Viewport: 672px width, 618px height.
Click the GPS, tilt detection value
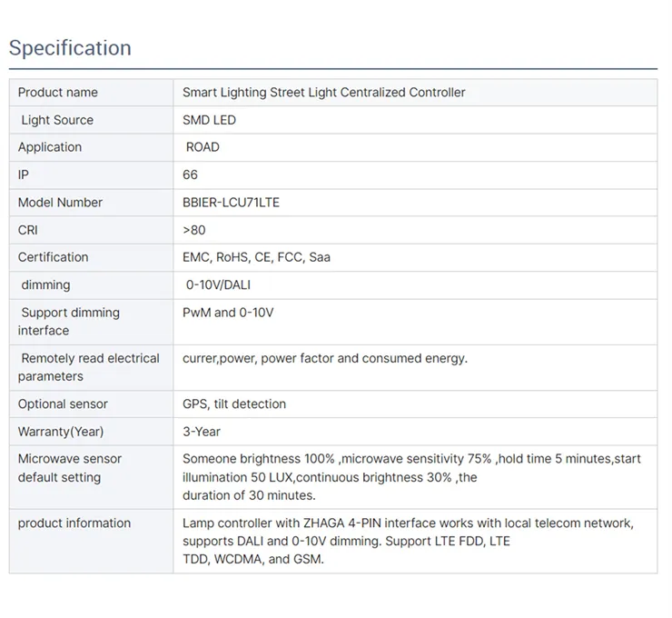(x=234, y=404)
